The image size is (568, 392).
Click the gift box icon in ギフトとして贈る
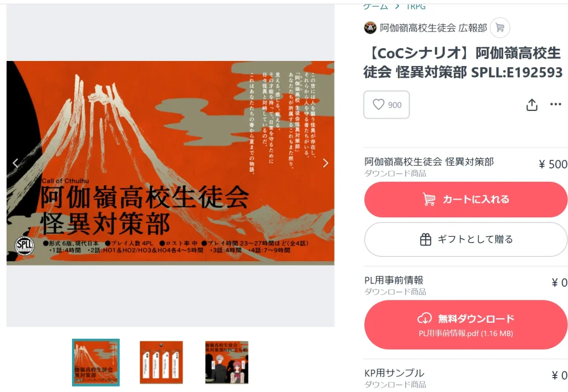425,240
